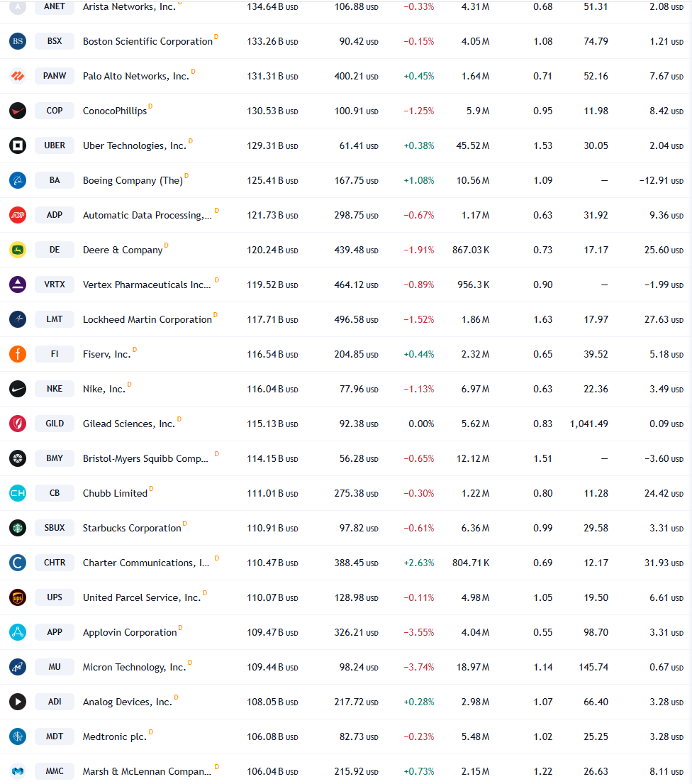Image resolution: width=692 pixels, height=784 pixels.
Task: Click the Micron Technology logo icon
Action: click(x=18, y=666)
